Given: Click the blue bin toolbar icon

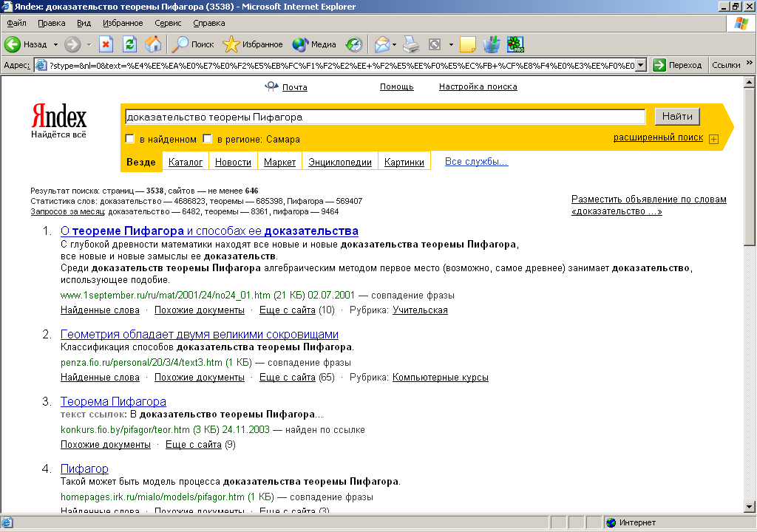Looking at the screenshot, I should (x=492, y=44).
